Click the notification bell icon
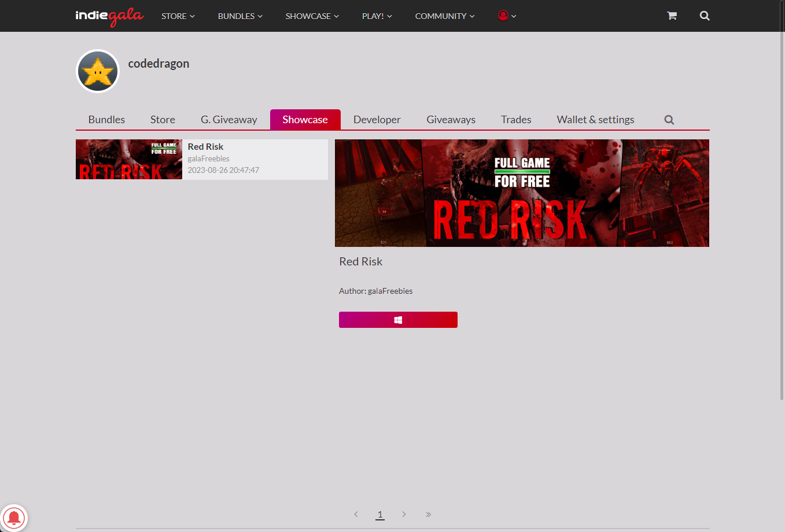This screenshot has height=532, width=785. tap(14, 518)
